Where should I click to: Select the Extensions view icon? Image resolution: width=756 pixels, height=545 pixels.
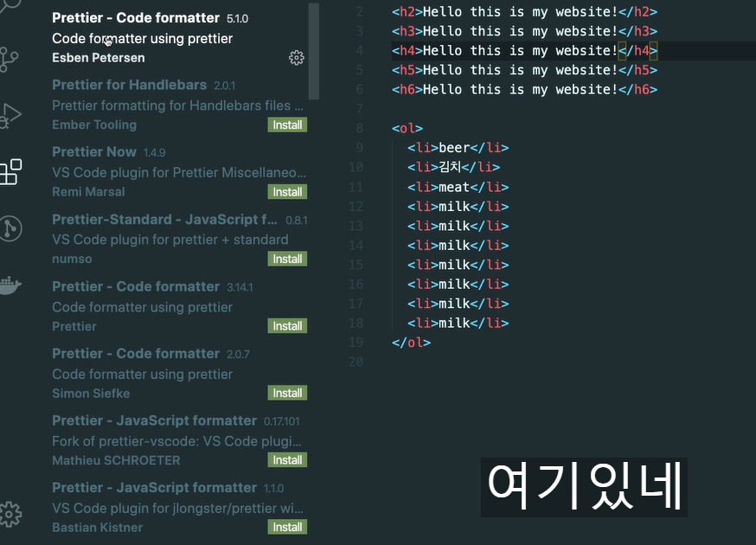coord(10,172)
